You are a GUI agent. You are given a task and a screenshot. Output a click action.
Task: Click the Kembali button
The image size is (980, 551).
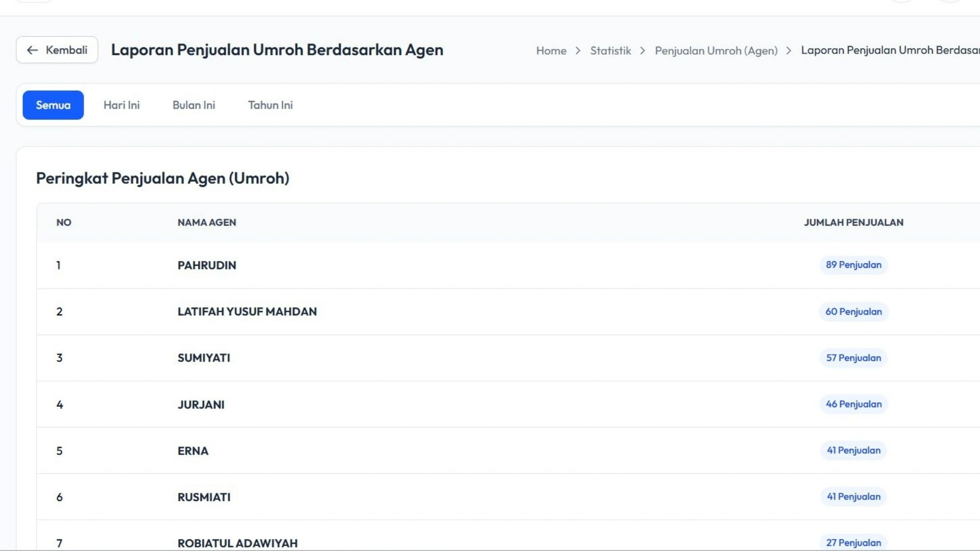tap(57, 50)
